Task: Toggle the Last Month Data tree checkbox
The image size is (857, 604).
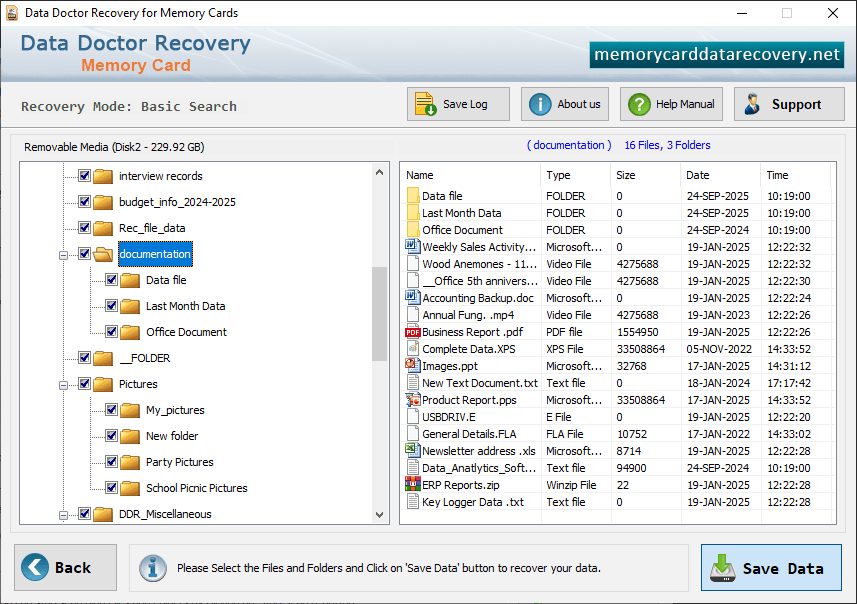Action: [111, 306]
